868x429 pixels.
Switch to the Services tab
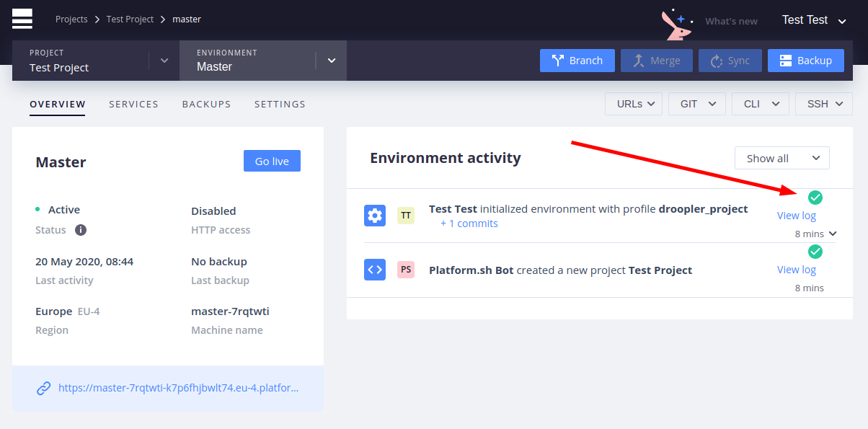pos(133,105)
